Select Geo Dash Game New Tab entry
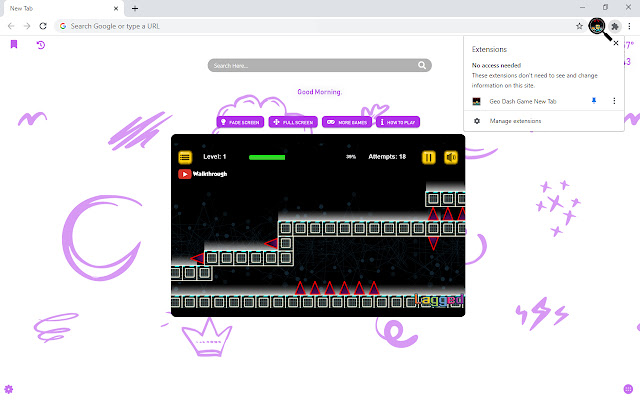Viewport: 640px width, 400px height. tap(523, 101)
